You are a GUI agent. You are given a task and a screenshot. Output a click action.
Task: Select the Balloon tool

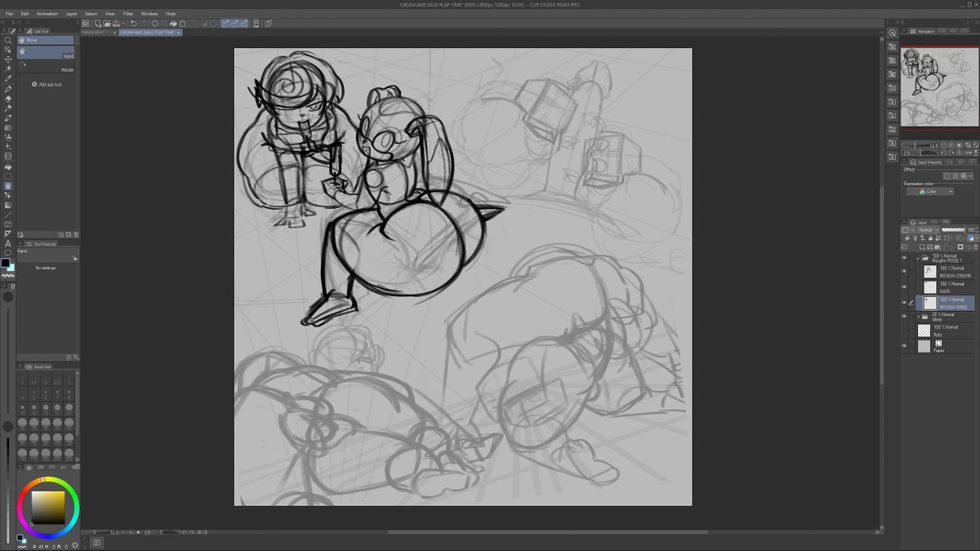8,252
